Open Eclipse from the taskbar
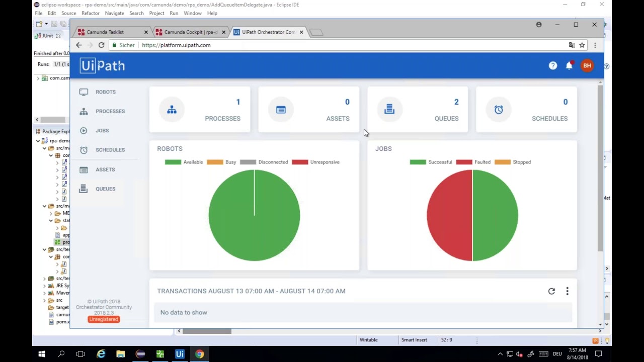Screen dimensions: 644x362 (x=140, y=354)
